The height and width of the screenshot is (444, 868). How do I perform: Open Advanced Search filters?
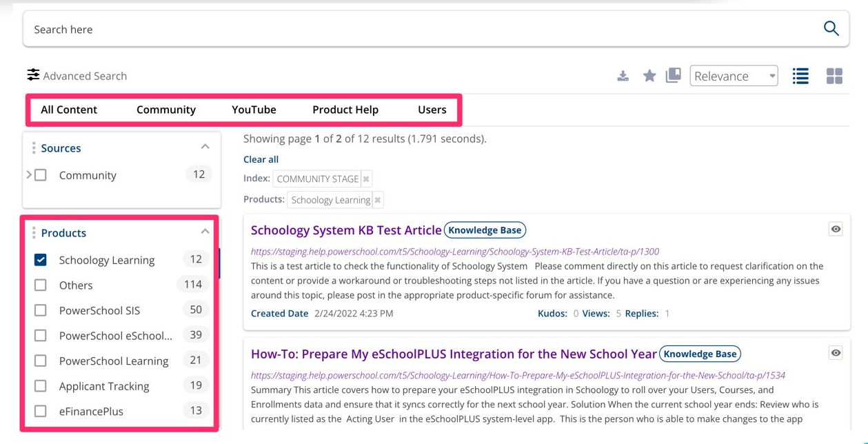(77, 75)
